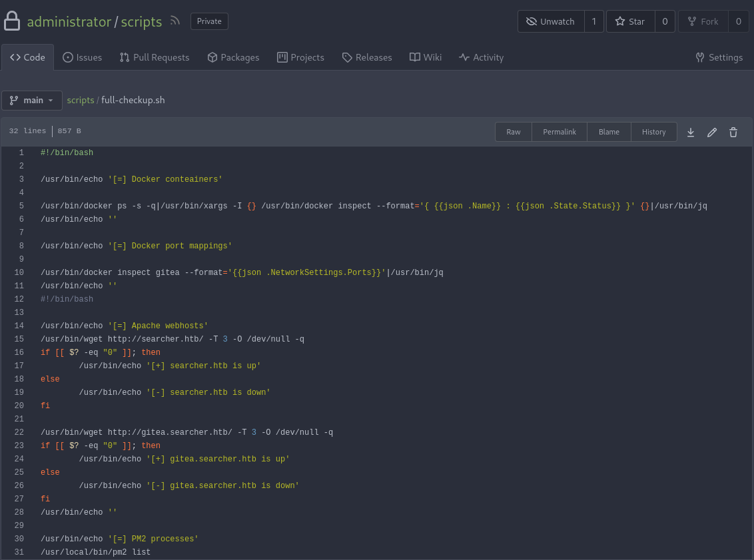
Task: Switch to the Projects tab
Action: 300,57
